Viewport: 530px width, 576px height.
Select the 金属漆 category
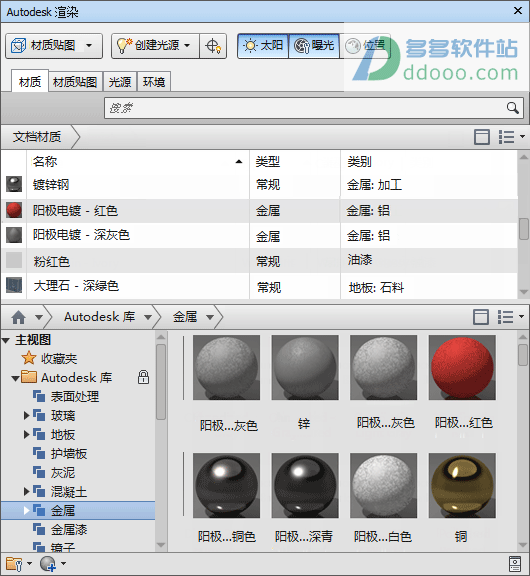pyautogui.click(x=60, y=530)
